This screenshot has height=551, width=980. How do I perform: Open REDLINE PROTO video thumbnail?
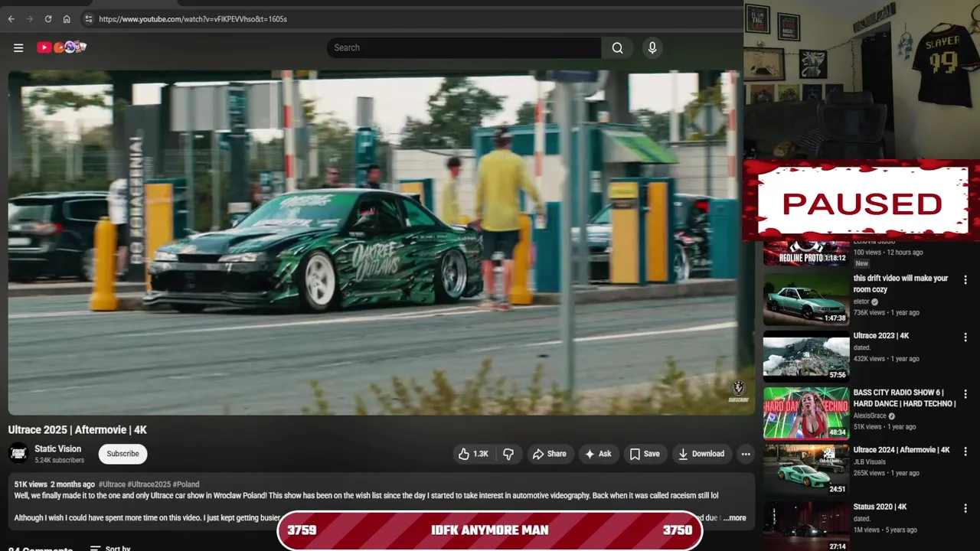click(x=806, y=252)
